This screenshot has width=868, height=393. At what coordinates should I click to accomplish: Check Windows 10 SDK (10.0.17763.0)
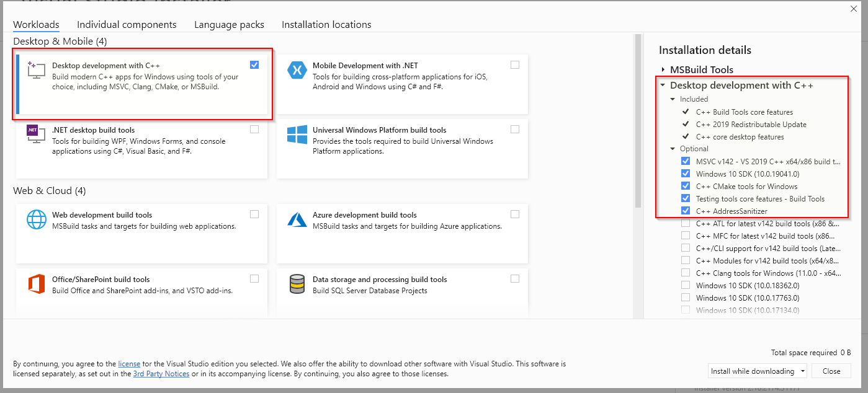686,298
